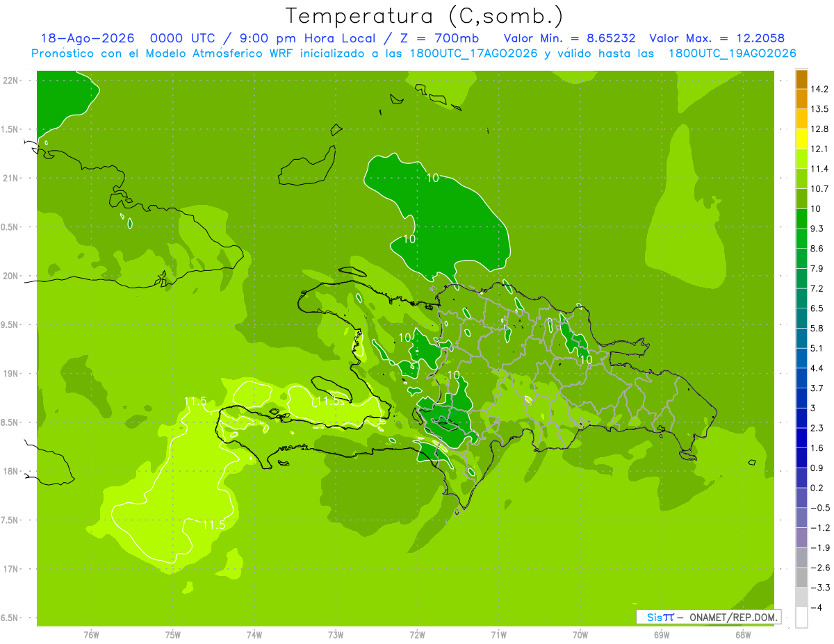Click the 72W longitude label
The width and height of the screenshot is (834, 644).
point(417,635)
